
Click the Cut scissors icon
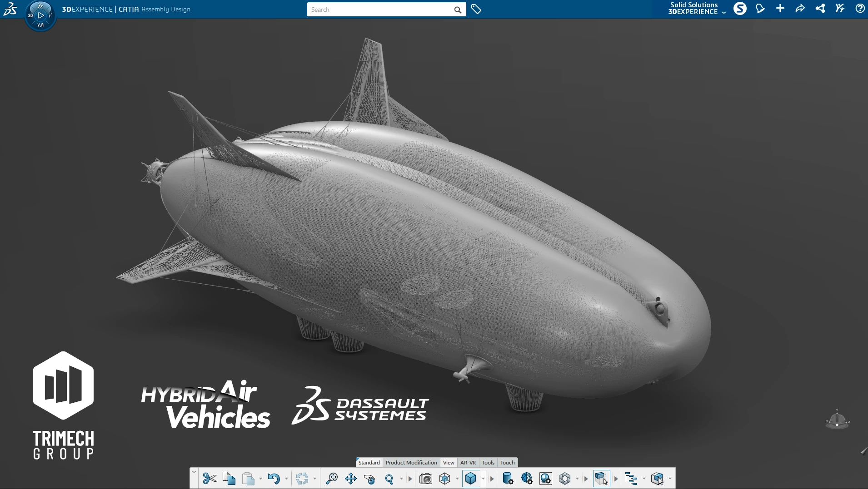pyautogui.click(x=210, y=479)
